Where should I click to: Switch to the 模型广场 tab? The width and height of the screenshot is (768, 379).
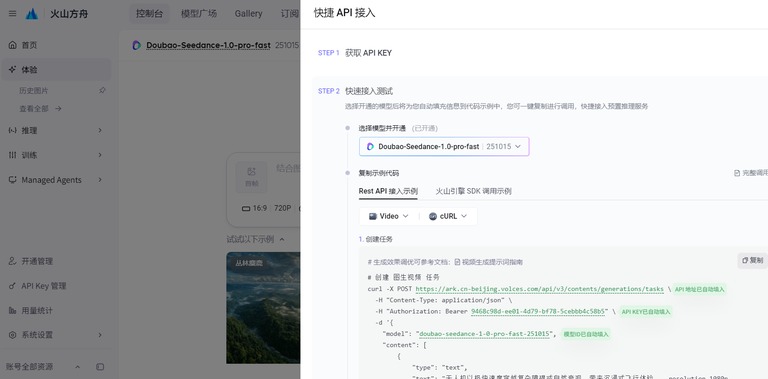tap(199, 14)
